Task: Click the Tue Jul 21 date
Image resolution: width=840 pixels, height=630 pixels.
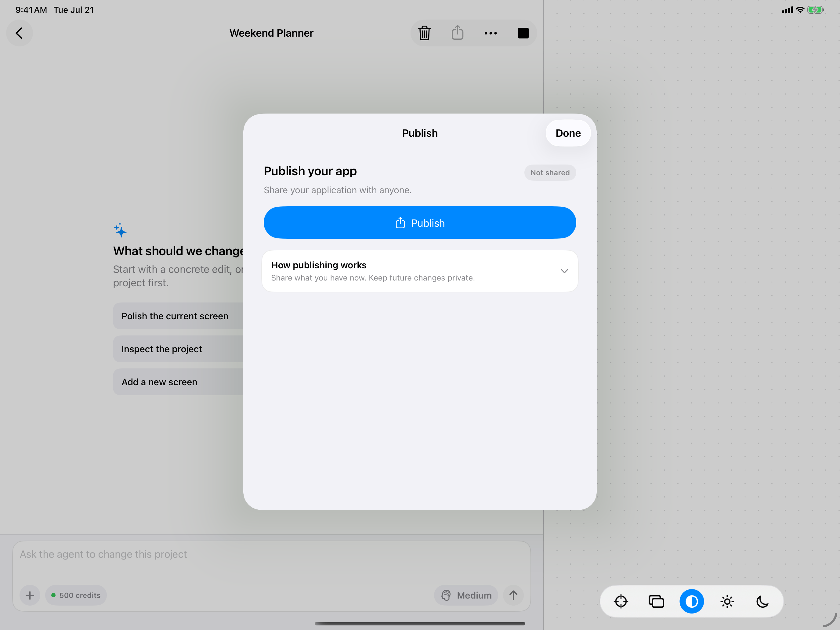Action: (x=74, y=10)
